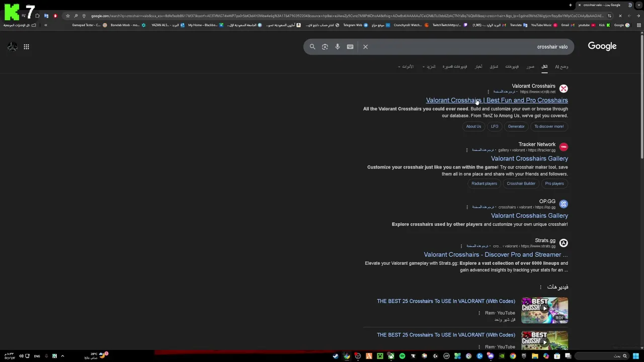Image resolution: width=644 pixels, height=362 pixels.
Task: Expand the More (المزيد) filter dropdown
Action: (429, 66)
